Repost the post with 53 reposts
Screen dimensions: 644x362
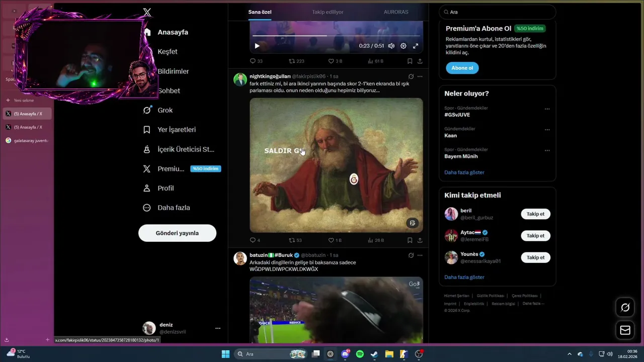(295, 240)
